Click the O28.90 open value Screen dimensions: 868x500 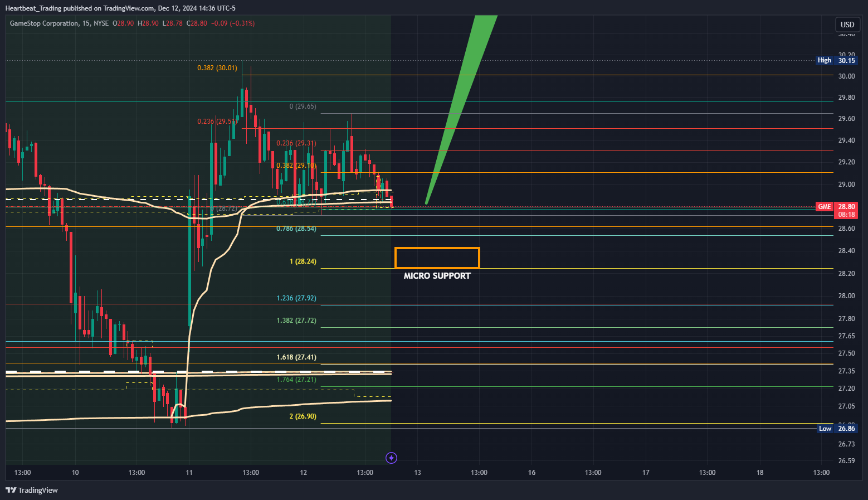click(x=124, y=23)
